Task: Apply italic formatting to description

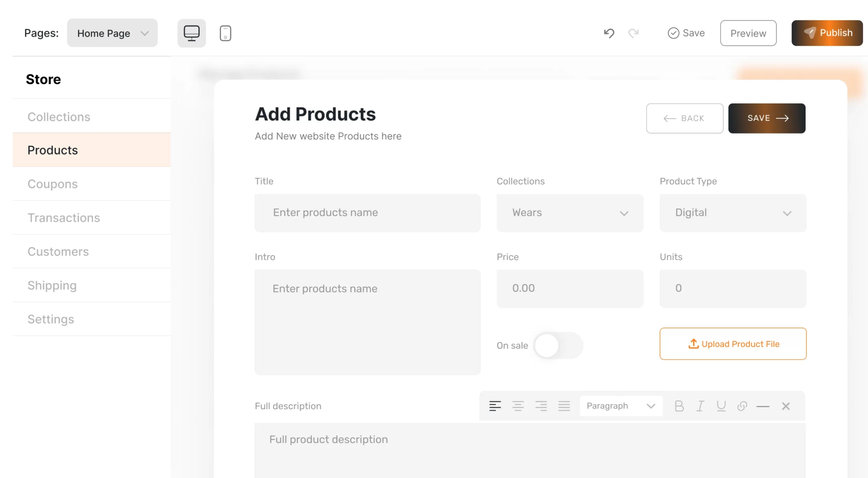Action: pos(700,406)
